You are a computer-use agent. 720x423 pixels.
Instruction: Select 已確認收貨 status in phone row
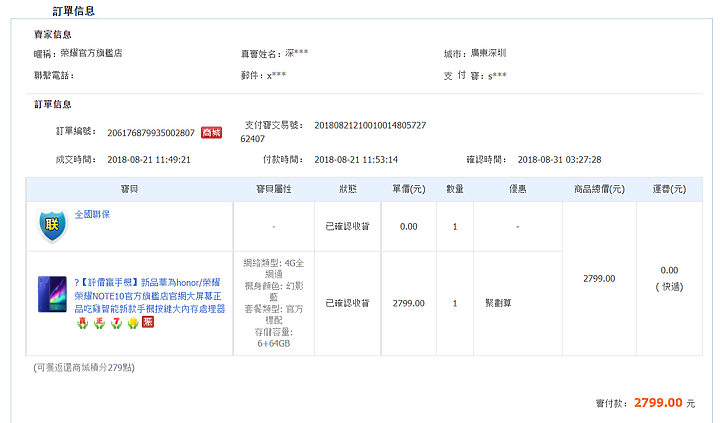click(x=348, y=303)
